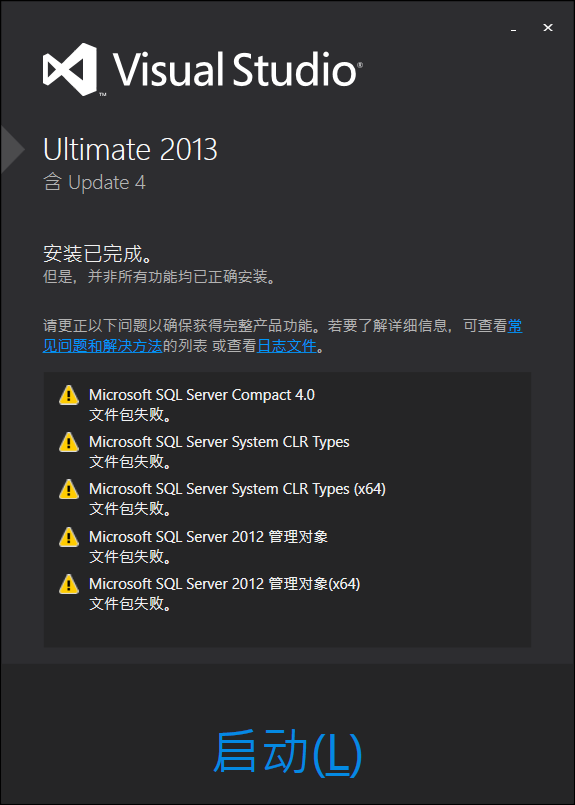This screenshot has height=805, width=575.
Task: Minimize the installer window
Action: coord(513,29)
